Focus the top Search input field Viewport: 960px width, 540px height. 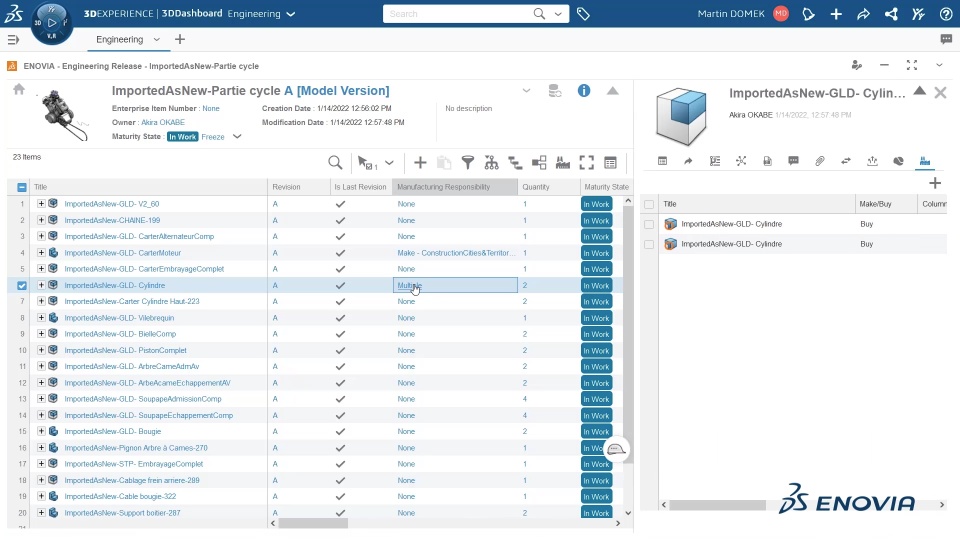(458, 13)
